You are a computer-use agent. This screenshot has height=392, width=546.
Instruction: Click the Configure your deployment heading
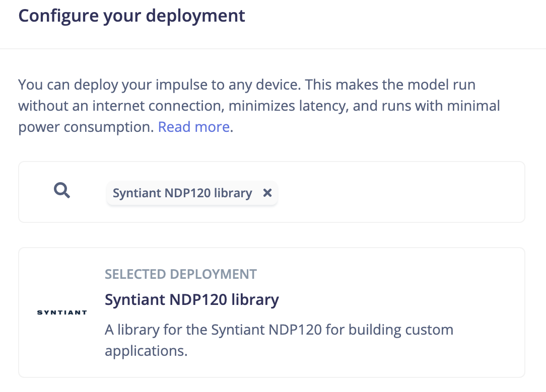[x=131, y=16]
